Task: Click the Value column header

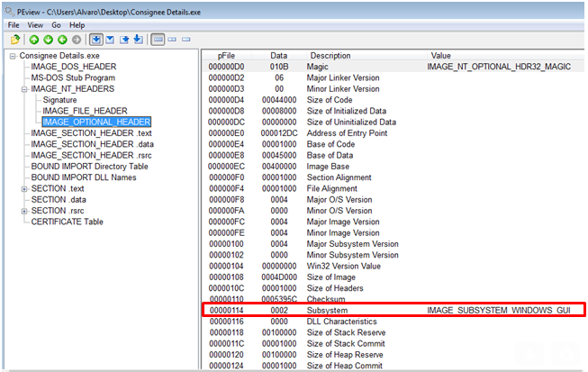Action: (x=441, y=56)
